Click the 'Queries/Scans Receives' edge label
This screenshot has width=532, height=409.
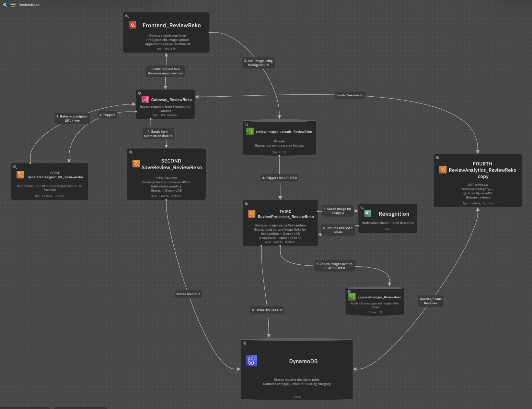(431, 301)
